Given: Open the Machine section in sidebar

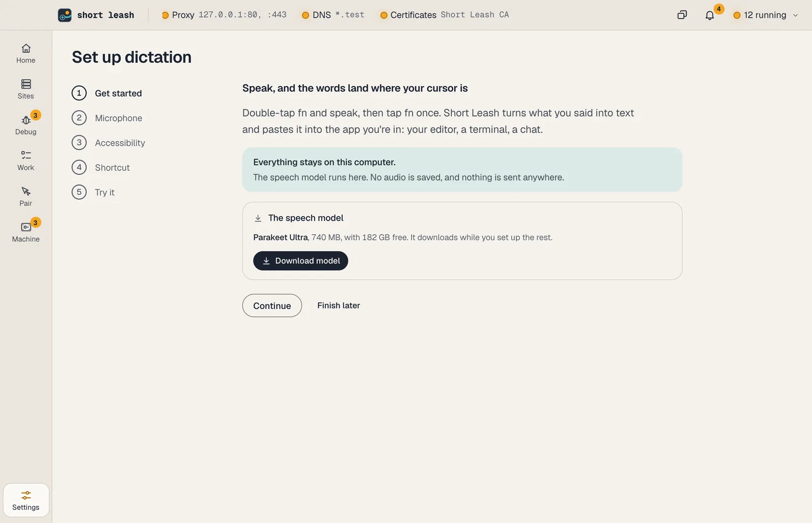Looking at the screenshot, I should click(26, 232).
